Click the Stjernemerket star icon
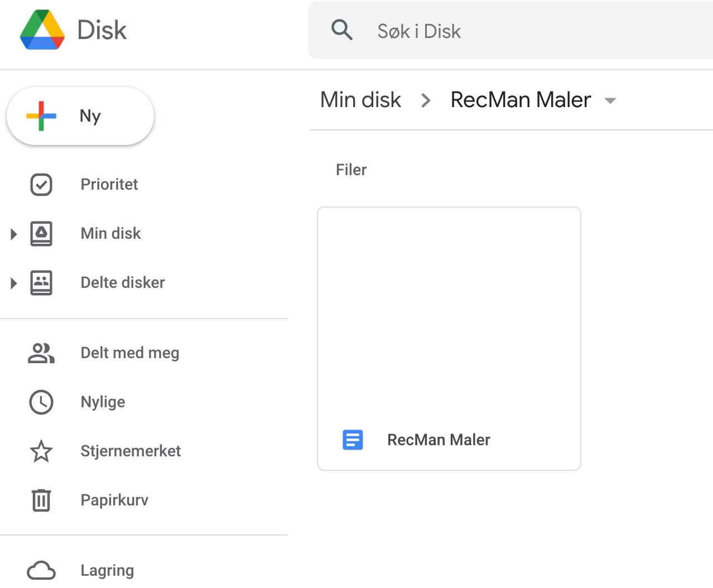 41,451
